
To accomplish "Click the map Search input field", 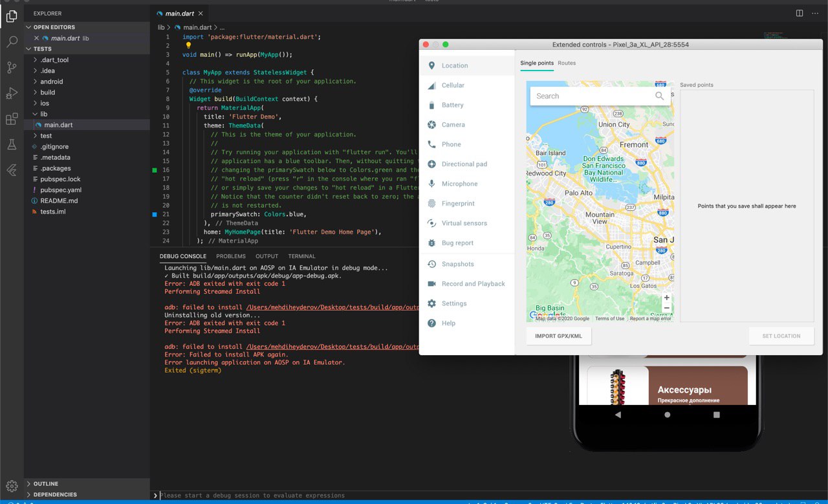I will point(600,96).
